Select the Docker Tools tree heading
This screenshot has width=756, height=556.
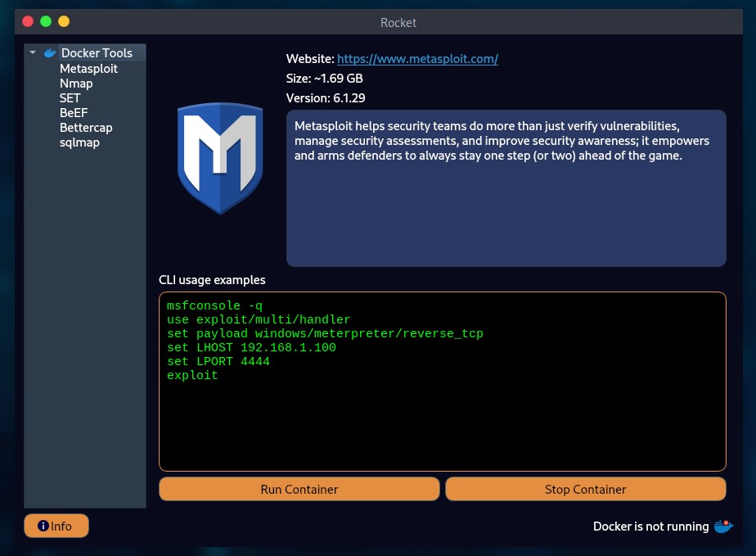pos(97,52)
